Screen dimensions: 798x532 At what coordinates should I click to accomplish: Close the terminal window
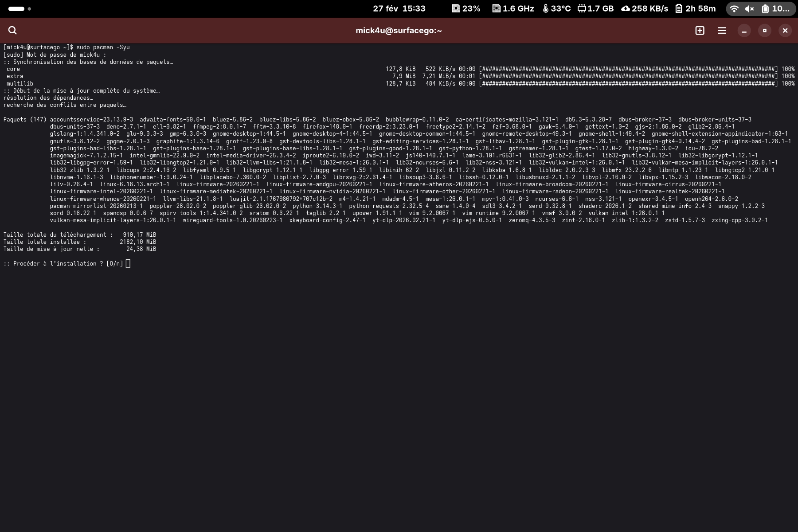pos(785,30)
